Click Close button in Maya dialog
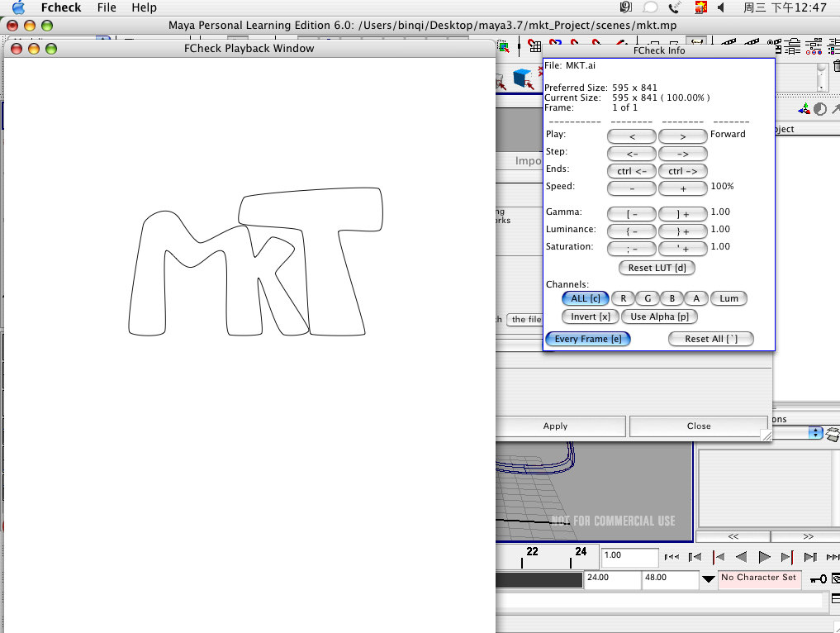 (x=699, y=426)
